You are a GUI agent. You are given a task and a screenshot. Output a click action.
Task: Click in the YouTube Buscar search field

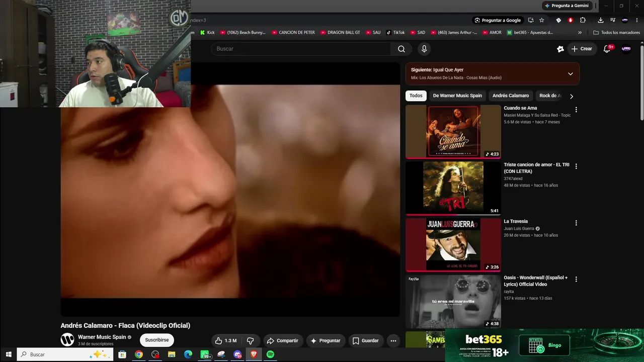click(301, 49)
